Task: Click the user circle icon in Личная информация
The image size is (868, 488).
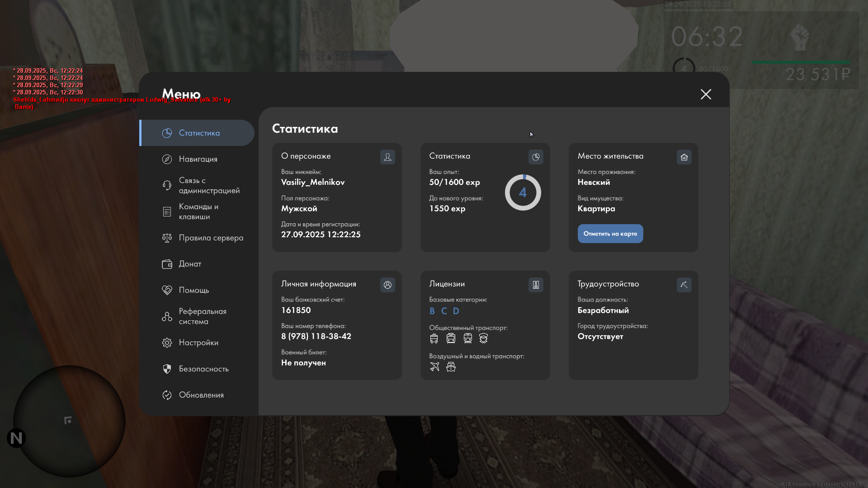Action: [387, 285]
